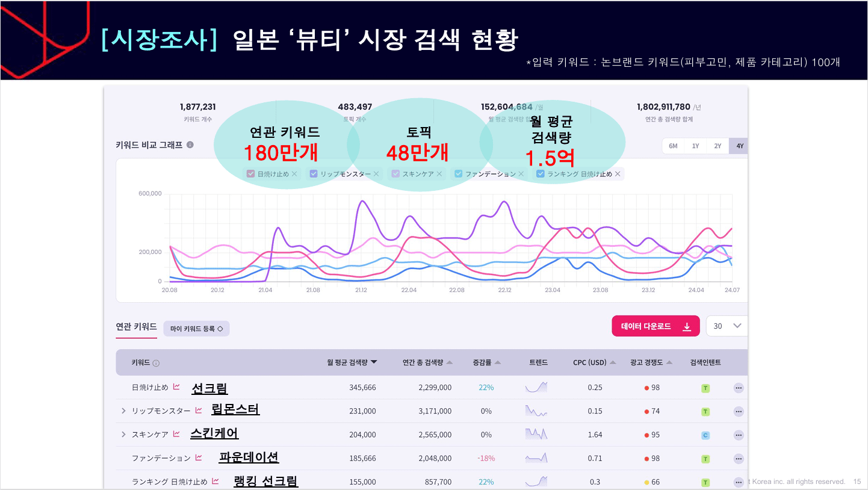The height and width of the screenshot is (490, 868).
Task: Click the 트렌드 column header
Action: (538, 362)
